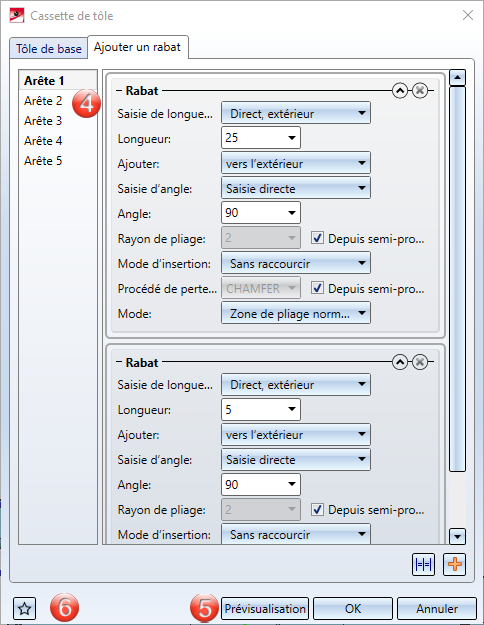This screenshot has width=484, height=625.
Task: Toggle second Rayon de pliage Depuis semi-pro checkbox
Action: pyautogui.click(x=317, y=509)
